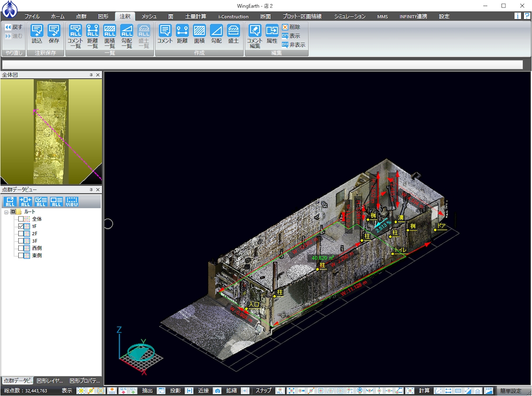This screenshot has height=396, width=532.
Task: Open the ファイル menu tab
Action: click(x=32, y=17)
